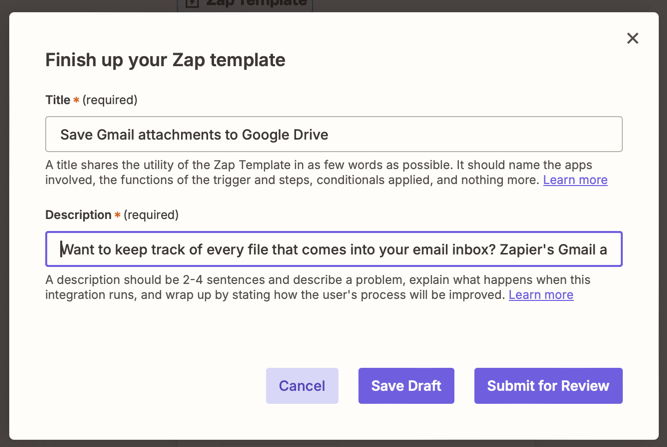The height and width of the screenshot is (447, 667).
Task: Select the 'Finish up your Zap template' heading
Action: coord(165,60)
